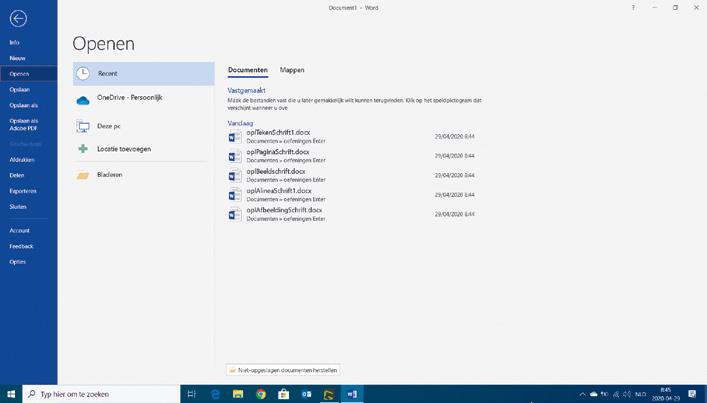The height and width of the screenshot is (403, 707).
Task: Open Afdrukken from the sidebar
Action: pos(22,160)
